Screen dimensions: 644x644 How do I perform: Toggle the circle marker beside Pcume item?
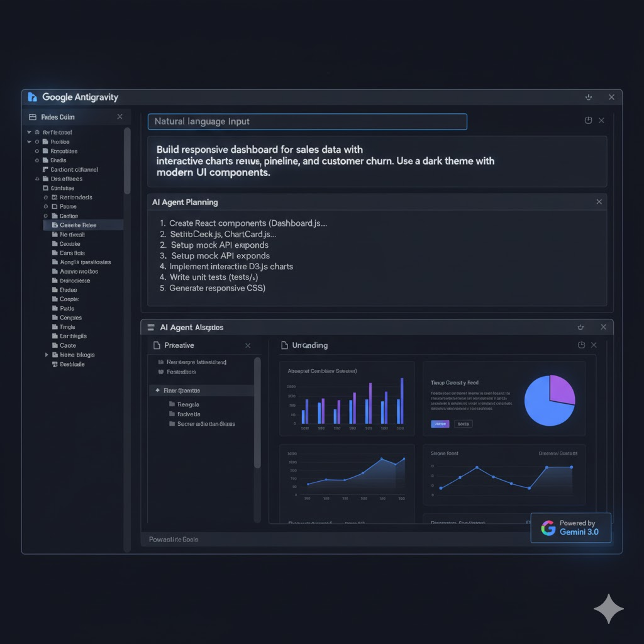[x=46, y=206]
